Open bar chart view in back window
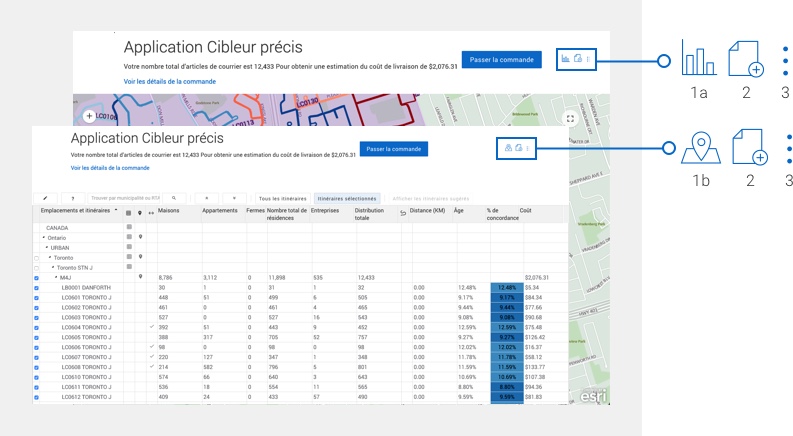 565,59
